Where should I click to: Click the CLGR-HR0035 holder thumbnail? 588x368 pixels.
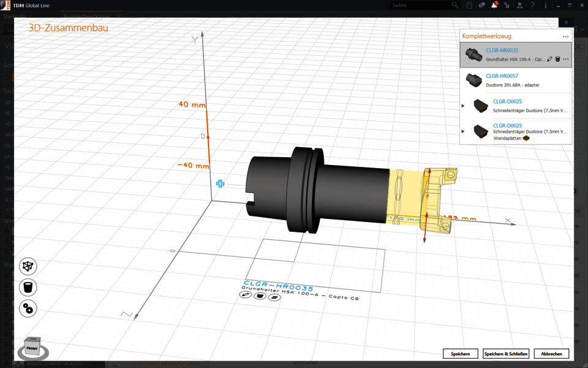(474, 54)
